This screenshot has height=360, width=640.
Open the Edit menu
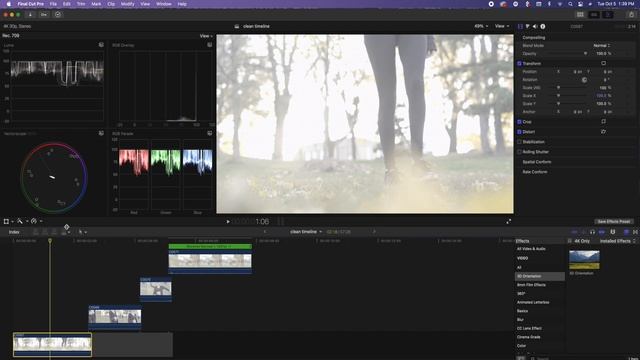pyautogui.click(x=67, y=4)
